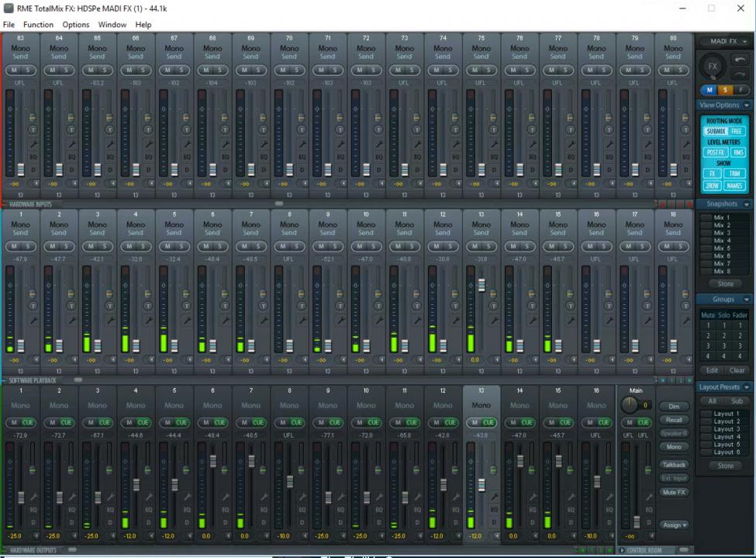Collapse the Layout Presets section
This screenshot has height=558, width=756.
[747, 387]
